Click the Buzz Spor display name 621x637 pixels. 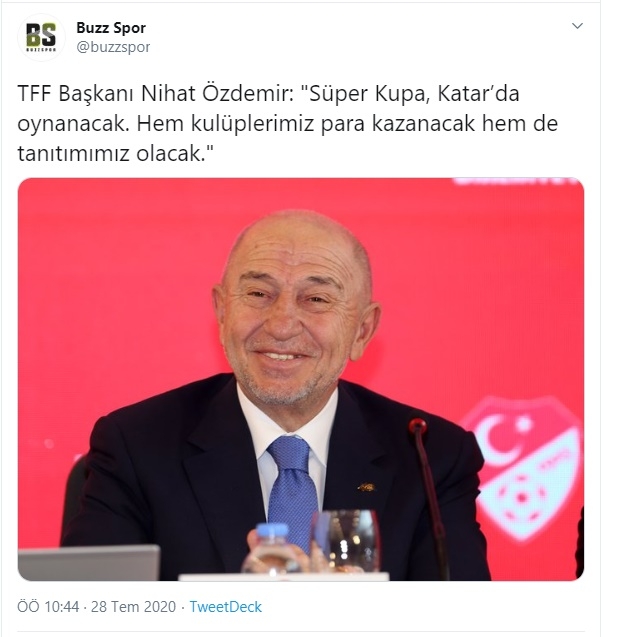[x=111, y=28]
